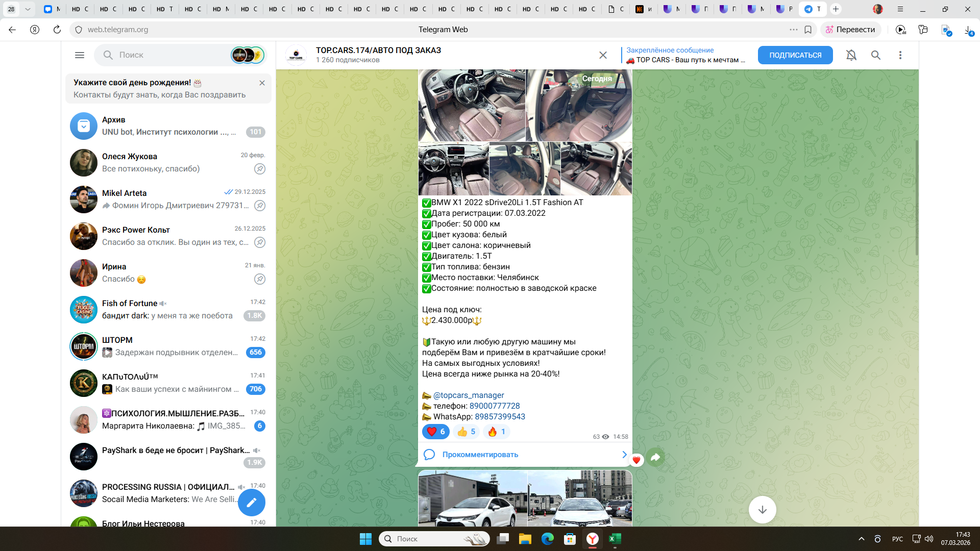Open the Telegram hamburger menu
Screen dimensions: 980x551
pyautogui.click(x=80, y=55)
